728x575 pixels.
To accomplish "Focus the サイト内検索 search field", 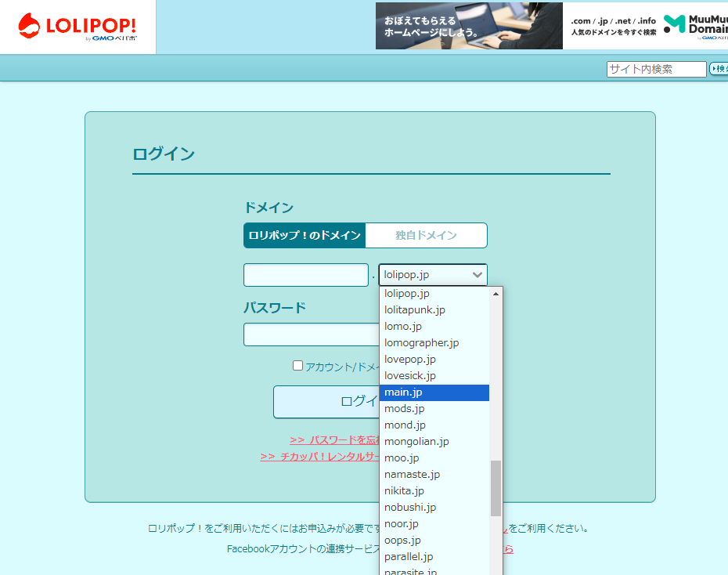I will pyautogui.click(x=656, y=69).
